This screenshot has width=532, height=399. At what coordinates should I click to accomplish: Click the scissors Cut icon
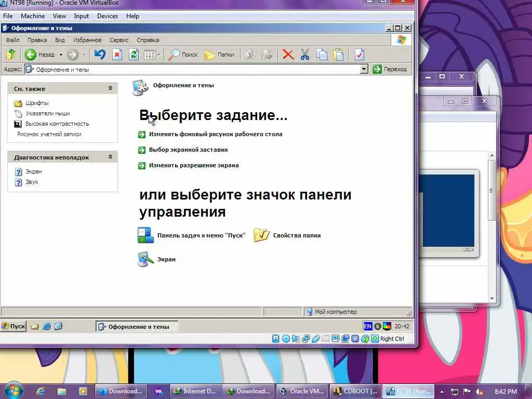304,54
